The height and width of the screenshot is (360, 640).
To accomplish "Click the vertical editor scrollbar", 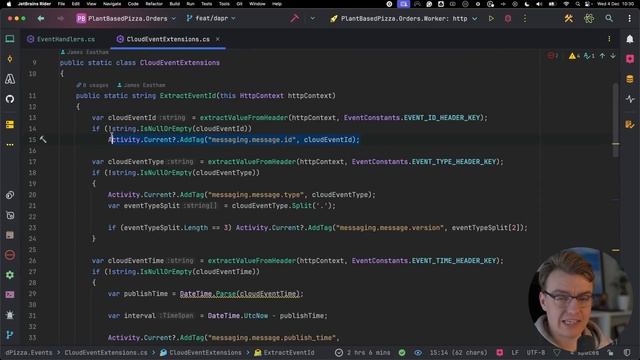I will pyautogui.click(x=616, y=120).
